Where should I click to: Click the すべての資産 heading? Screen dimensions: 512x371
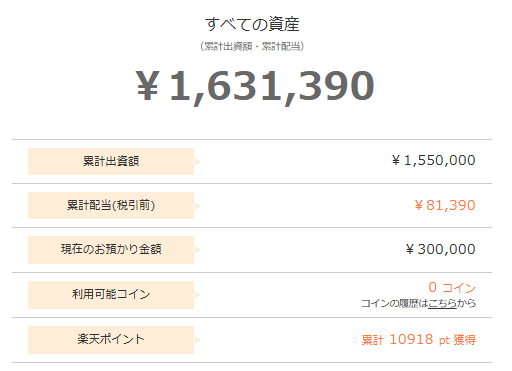point(252,24)
